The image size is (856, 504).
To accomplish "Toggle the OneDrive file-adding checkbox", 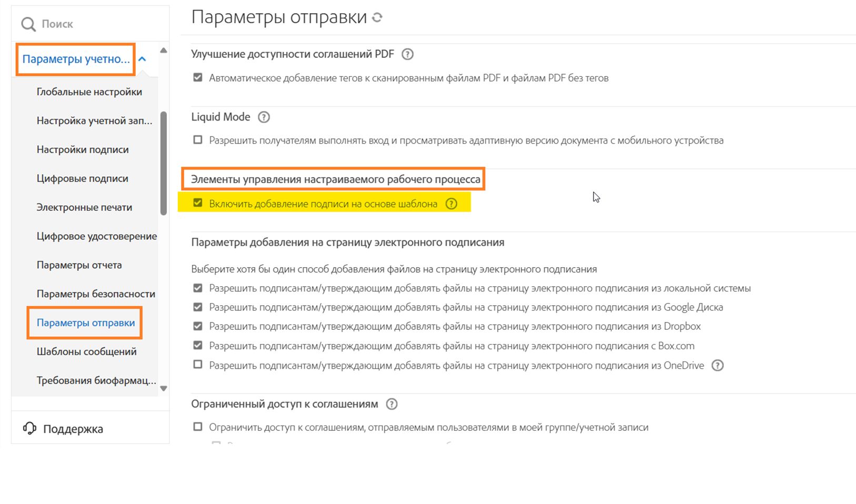I will [198, 365].
